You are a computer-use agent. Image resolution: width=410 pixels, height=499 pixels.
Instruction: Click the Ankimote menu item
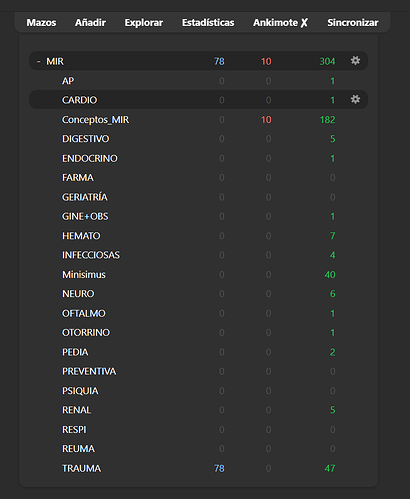pyautogui.click(x=280, y=23)
